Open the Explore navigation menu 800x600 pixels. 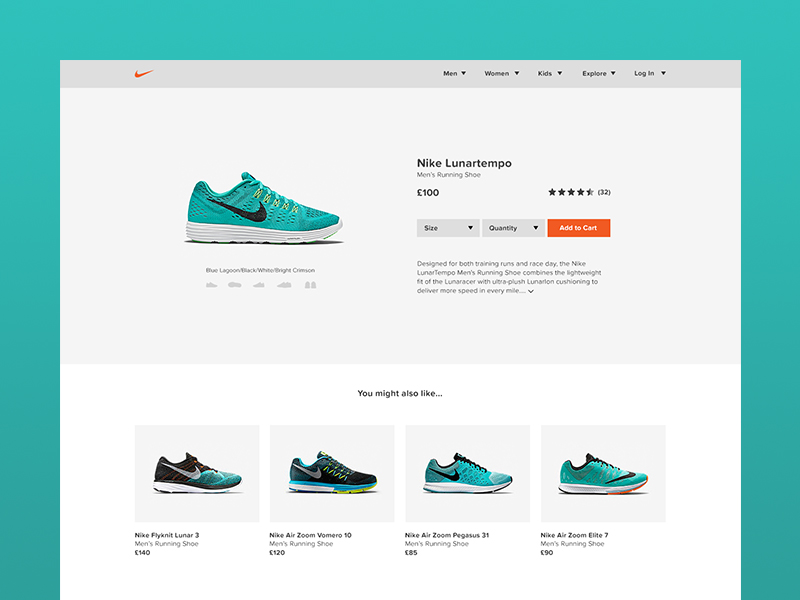point(599,73)
